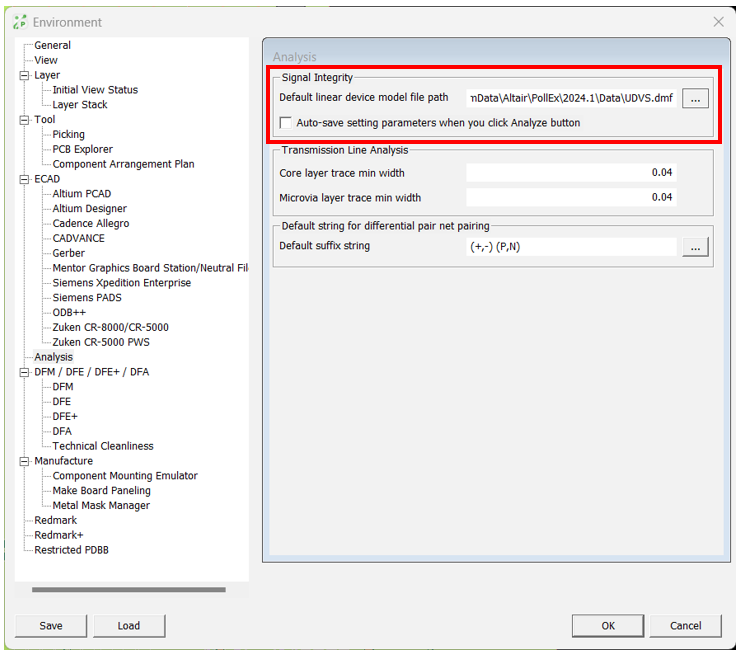Click browse button for linear device model path
This screenshot has width=737, height=652.
696,98
